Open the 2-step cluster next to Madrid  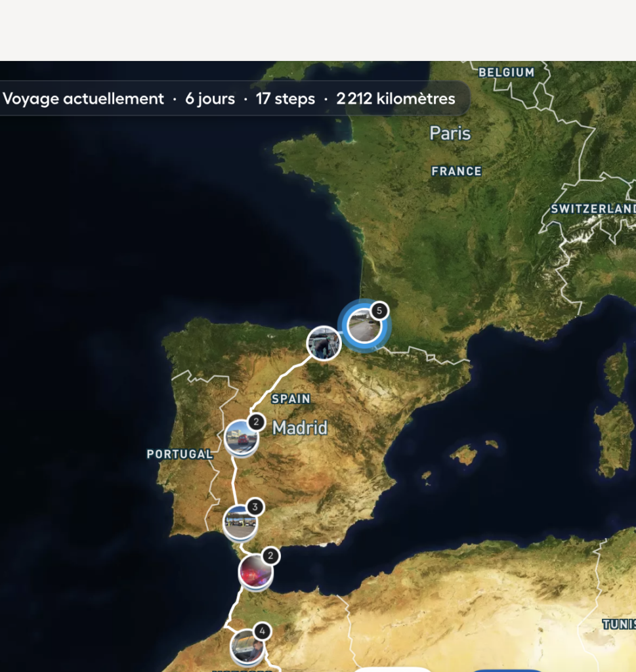point(241,438)
